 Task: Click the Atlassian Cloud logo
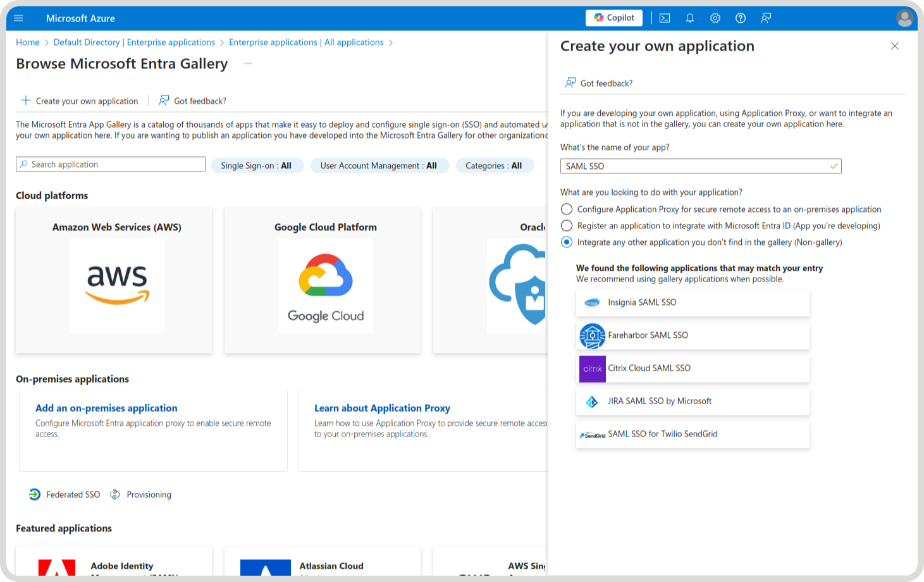pyautogui.click(x=266, y=567)
